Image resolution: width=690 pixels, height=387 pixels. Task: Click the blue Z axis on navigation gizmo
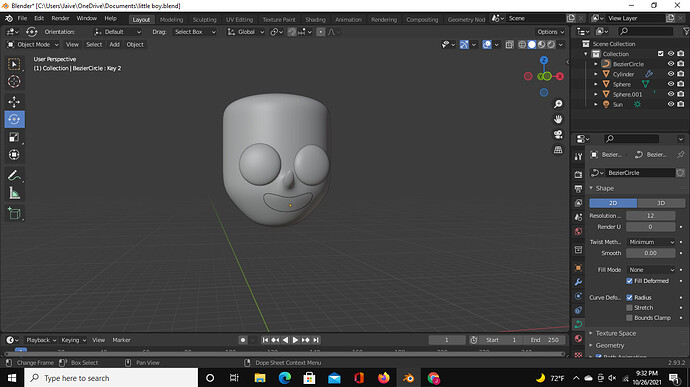pos(544,60)
